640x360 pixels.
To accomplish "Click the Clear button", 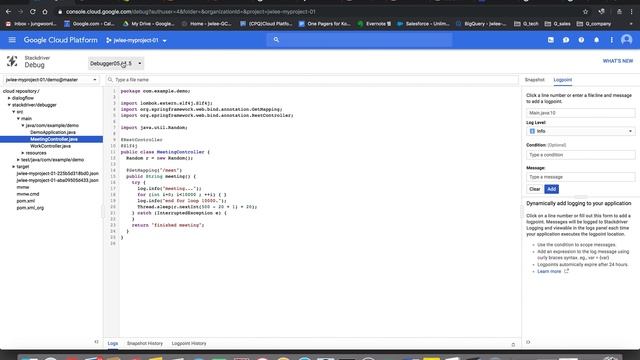I will click(534, 189).
